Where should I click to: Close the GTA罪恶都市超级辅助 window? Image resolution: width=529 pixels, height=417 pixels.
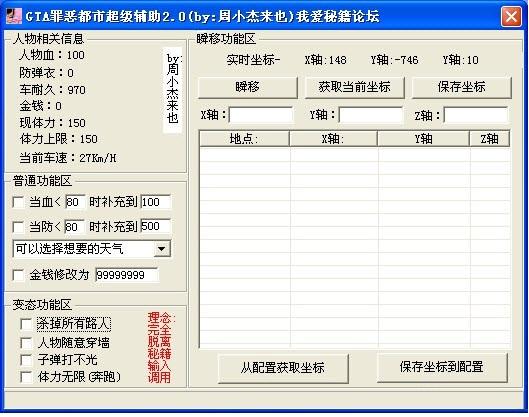(511, 16)
